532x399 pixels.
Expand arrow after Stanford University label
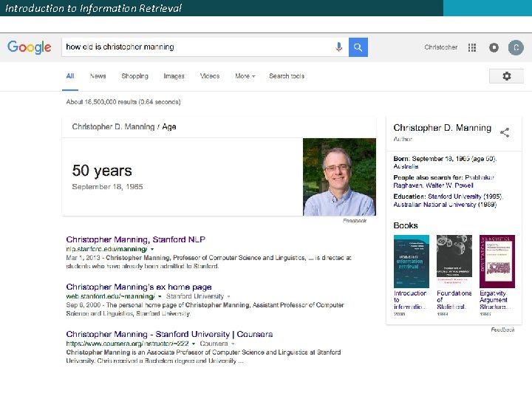(x=228, y=296)
